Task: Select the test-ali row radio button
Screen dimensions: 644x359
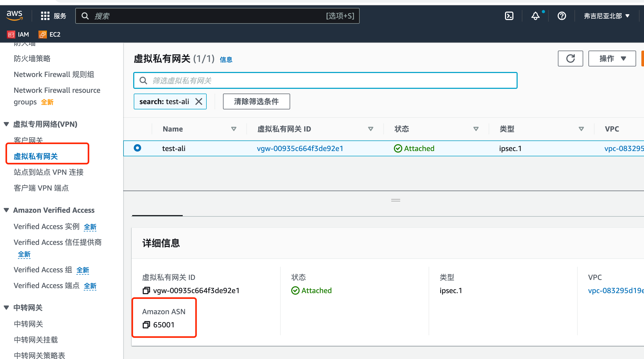Action: coord(137,148)
